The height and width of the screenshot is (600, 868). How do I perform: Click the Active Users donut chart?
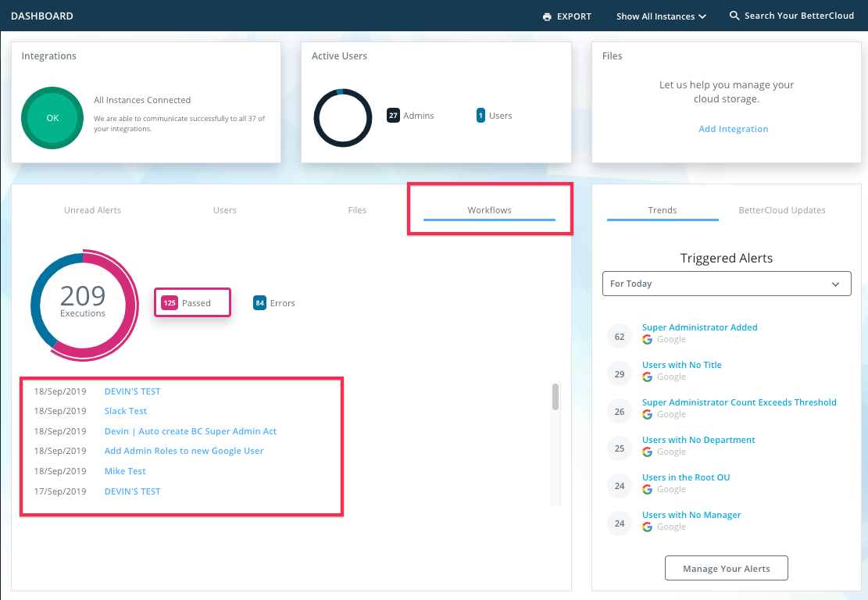[x=342, y=118]
